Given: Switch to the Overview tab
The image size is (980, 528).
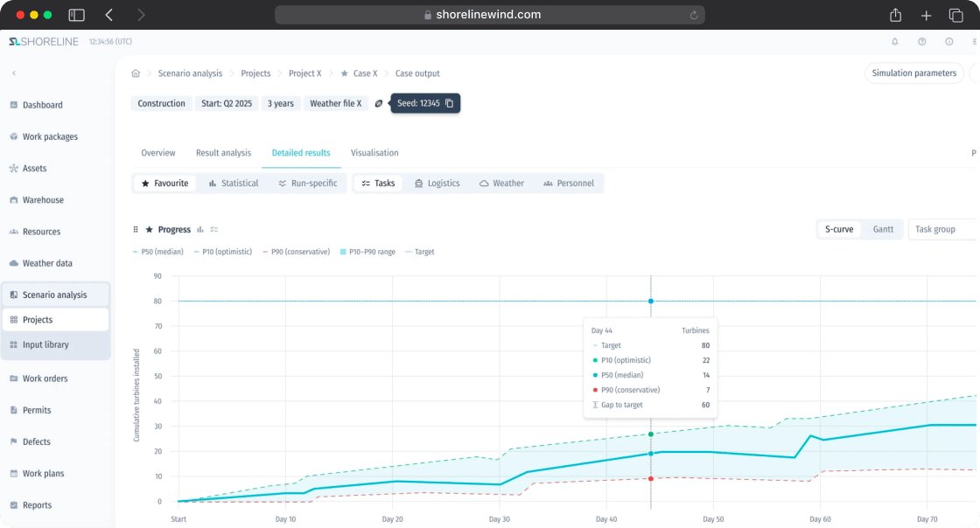Looking at the screenshot, I should tap(158, 153).
